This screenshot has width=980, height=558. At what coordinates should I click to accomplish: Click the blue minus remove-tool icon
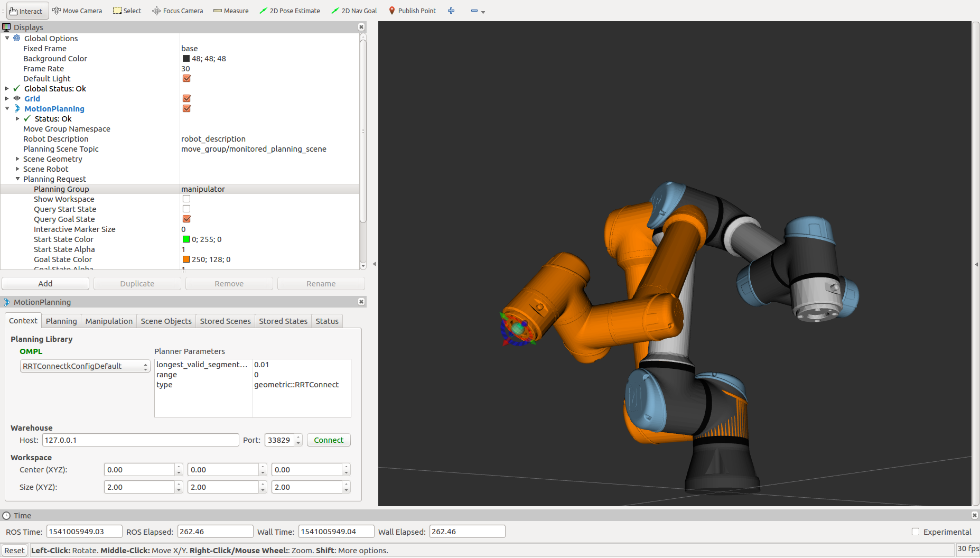(x=474, y=11)
